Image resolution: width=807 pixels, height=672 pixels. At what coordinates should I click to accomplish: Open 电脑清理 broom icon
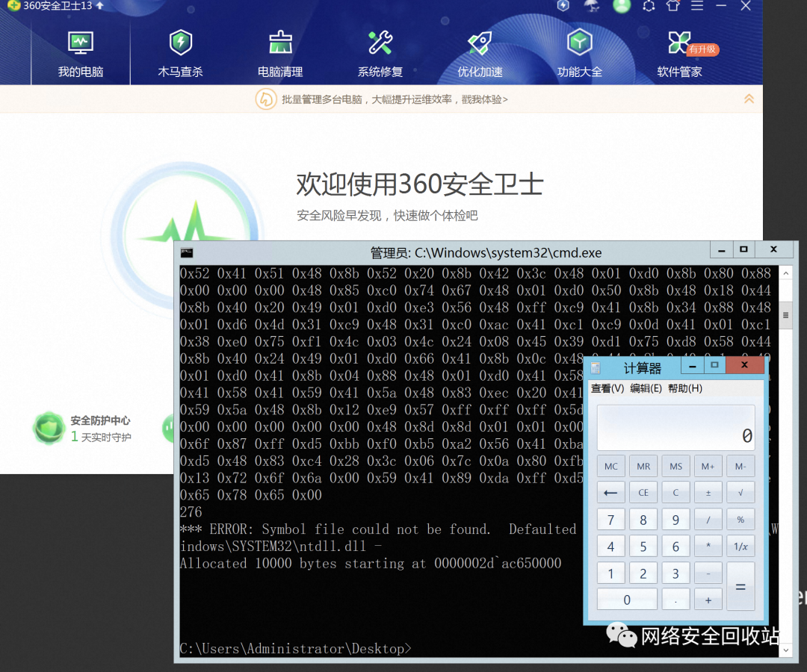coord(280,43)
